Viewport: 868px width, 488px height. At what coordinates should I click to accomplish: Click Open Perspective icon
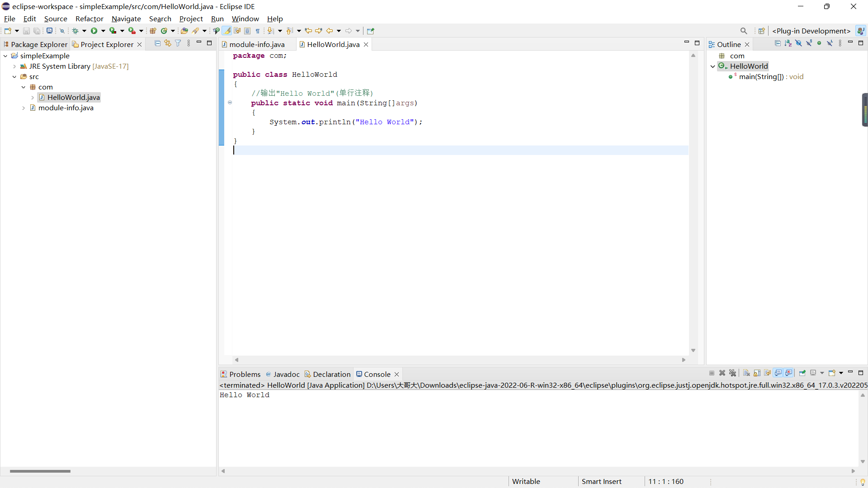tap(762, 31)
